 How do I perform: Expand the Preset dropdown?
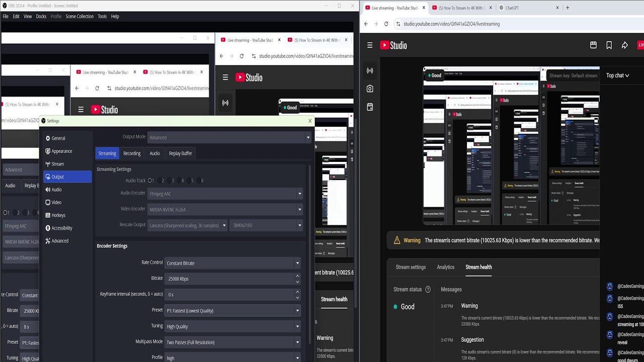[x=233, y=311]
